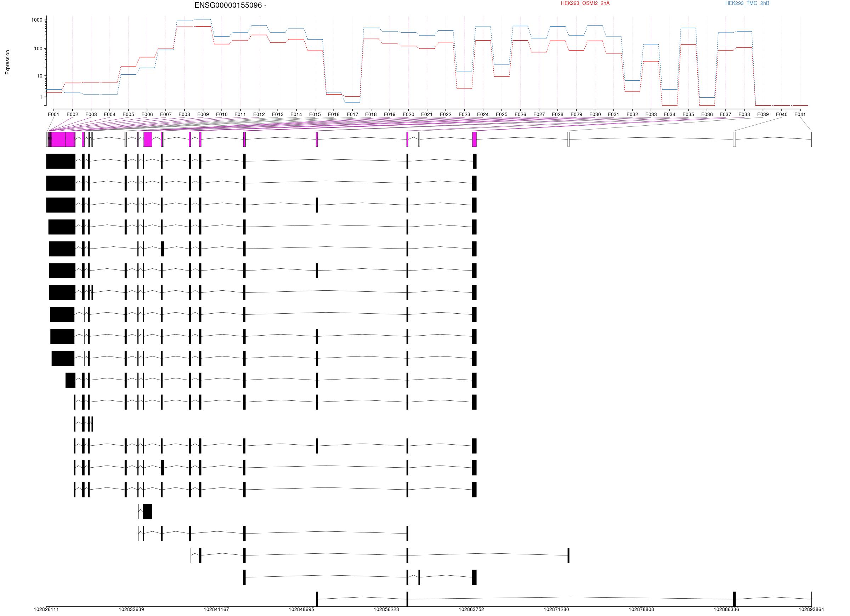Click exon label E025
This screenshot has width=850, height=616.
pos(501,115)
